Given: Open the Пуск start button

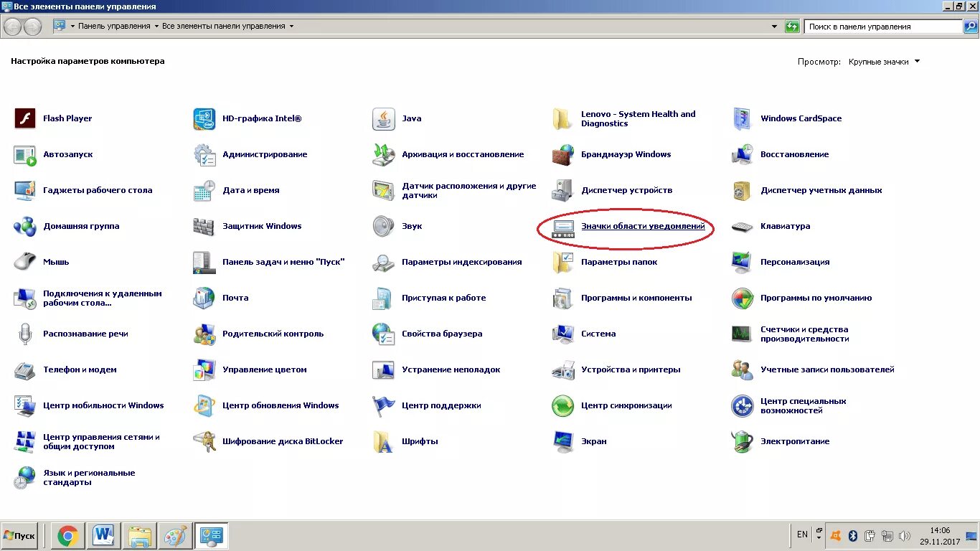Looking at the screenshot, I should pos(19,536).
